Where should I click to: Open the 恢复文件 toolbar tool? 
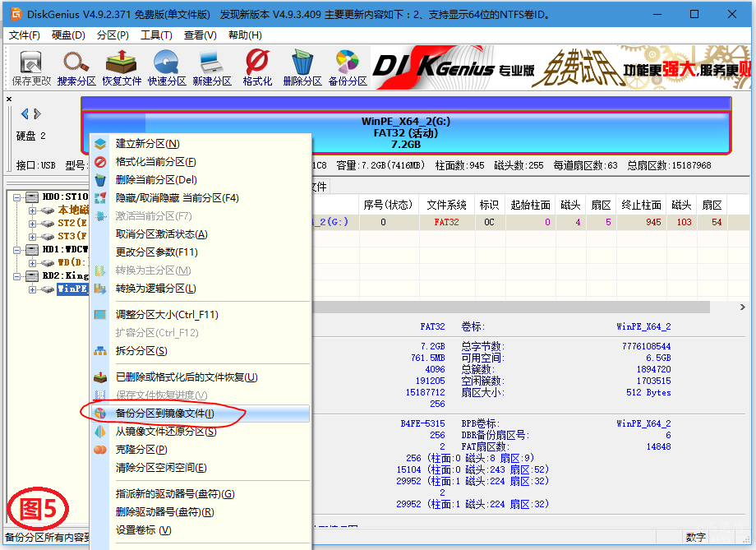coord(122,68)
